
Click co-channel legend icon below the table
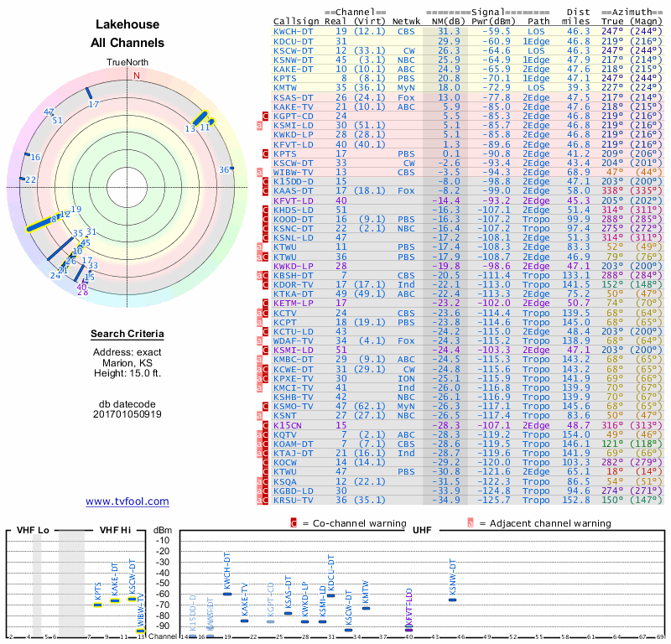pyautogui.click(x=294, y=523)
